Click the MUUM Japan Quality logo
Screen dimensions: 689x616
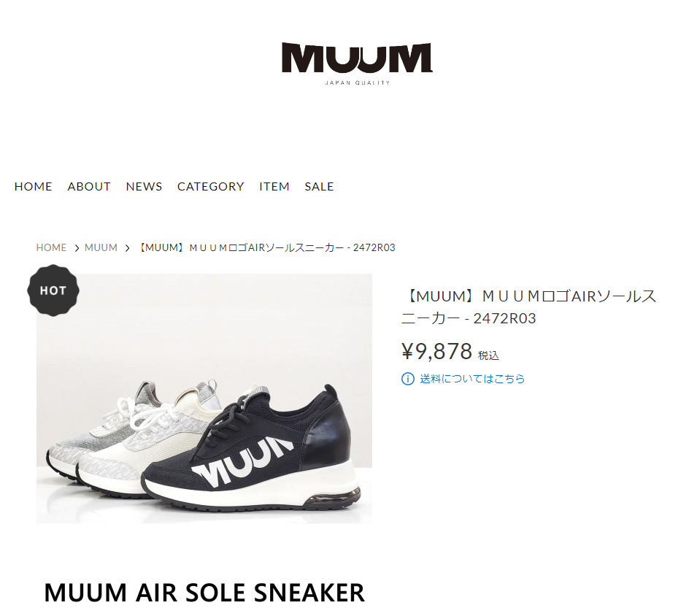click(357, 63)
